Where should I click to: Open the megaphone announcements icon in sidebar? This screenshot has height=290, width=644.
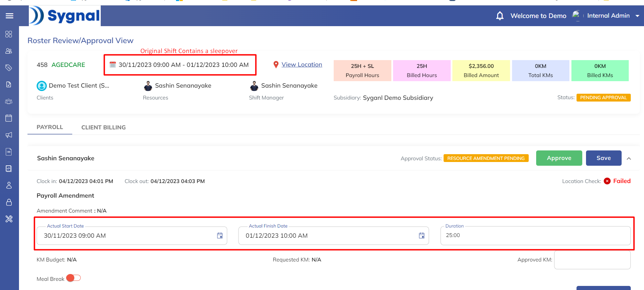pos(9,135)
